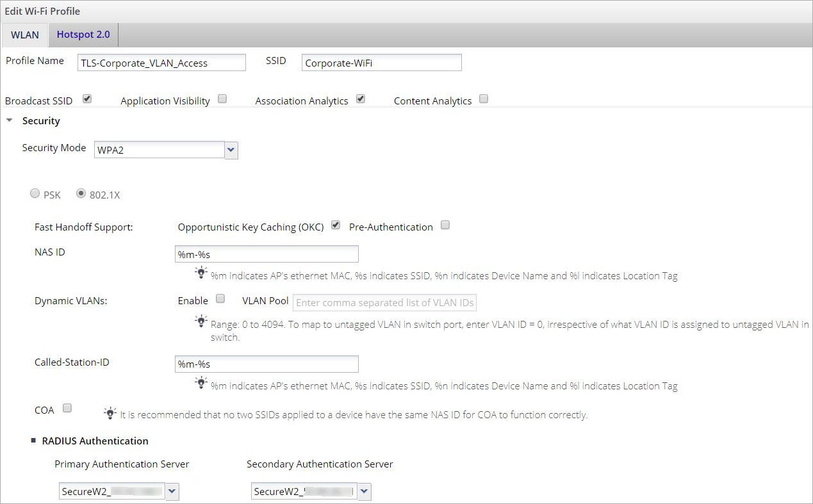Image resolution: width=813 pixels, height=504 pixels.
Task: Click the lightbulb hint icon under NAS ID
Action: pos(202,273)
